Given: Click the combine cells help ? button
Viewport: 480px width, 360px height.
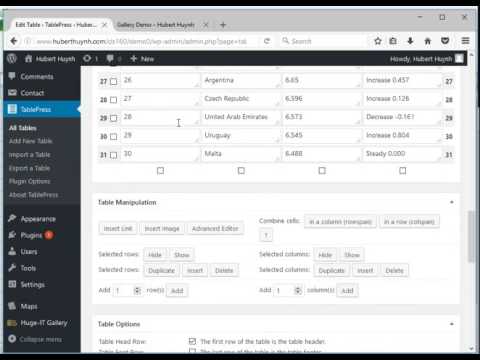Looking at the screenshot, I should click(266, 235).
